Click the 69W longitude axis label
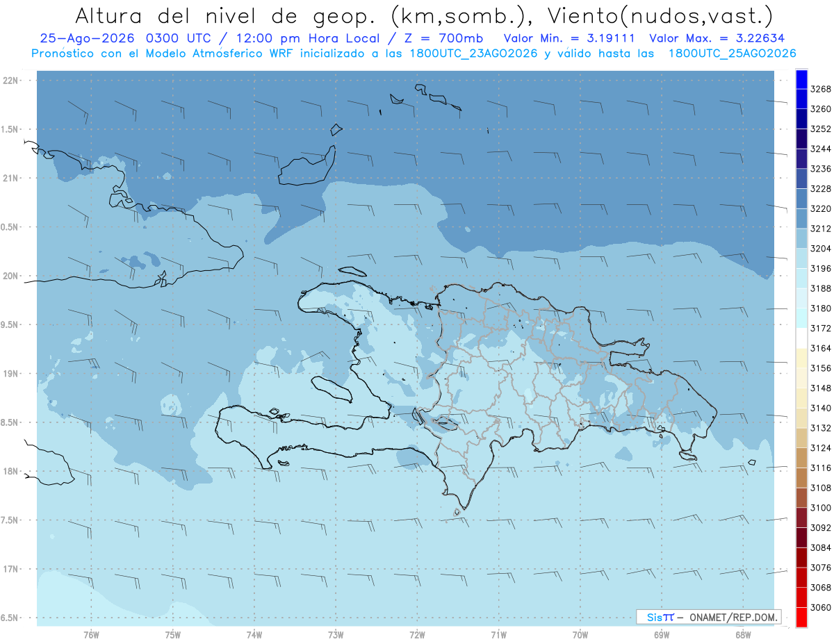 pos(662,634)
